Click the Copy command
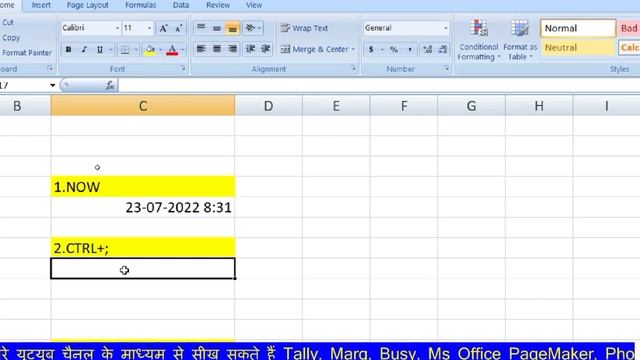 point(10,38)
